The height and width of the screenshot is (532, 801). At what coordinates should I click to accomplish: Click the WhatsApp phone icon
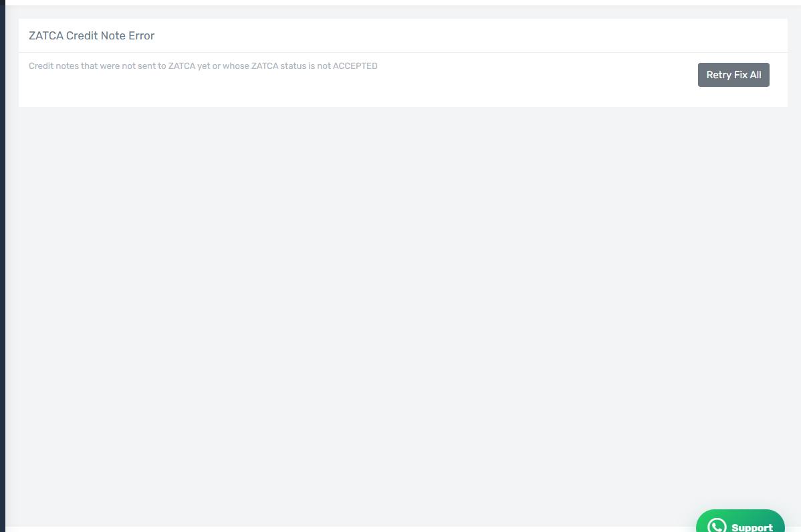click(x=717, y=526)
